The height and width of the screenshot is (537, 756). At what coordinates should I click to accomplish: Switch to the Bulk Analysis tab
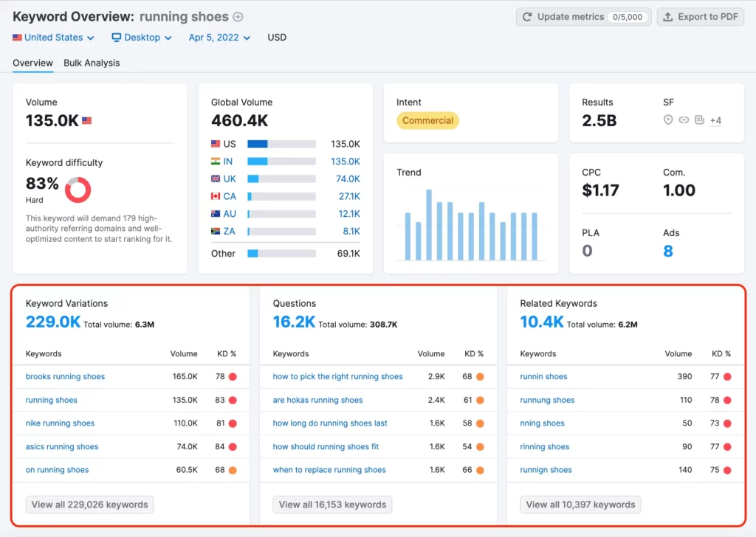pos(92,63)
